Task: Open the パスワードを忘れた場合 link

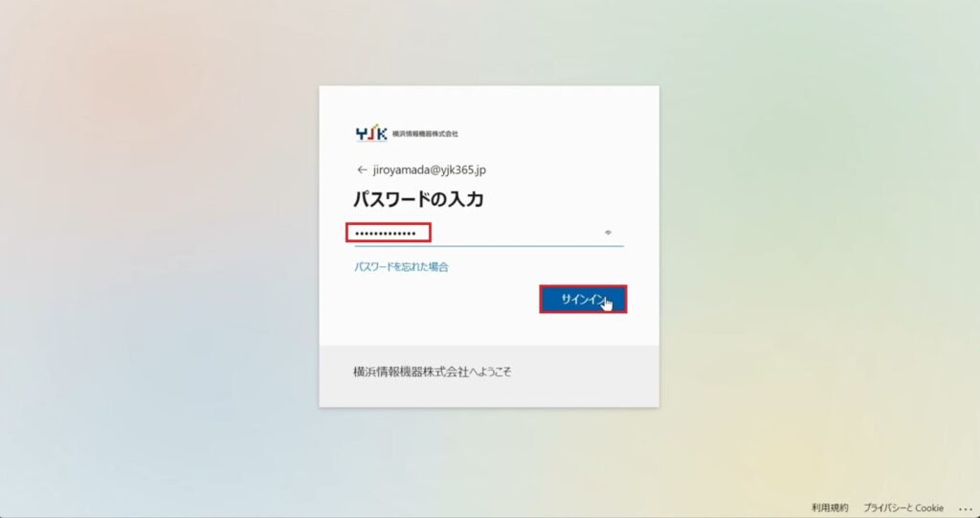Action: (x=401, y=267)
